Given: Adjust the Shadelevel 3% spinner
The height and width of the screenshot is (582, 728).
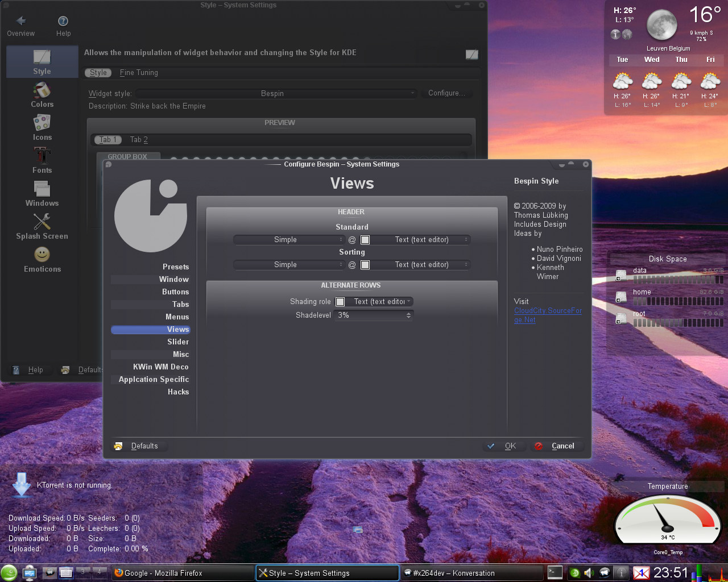Looking at the screenshot, I should click(x=374, y=315).
